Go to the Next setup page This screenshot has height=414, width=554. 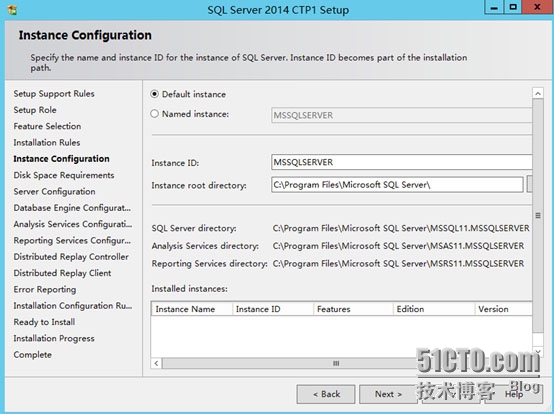pos(388,394)
